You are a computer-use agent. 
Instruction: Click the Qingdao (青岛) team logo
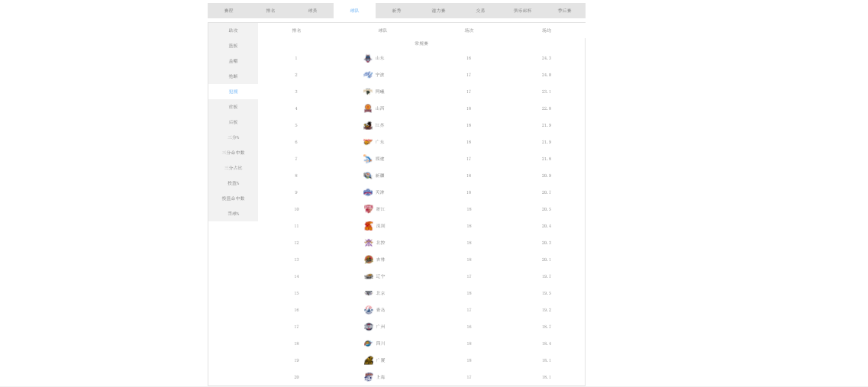tap(369, 310)
